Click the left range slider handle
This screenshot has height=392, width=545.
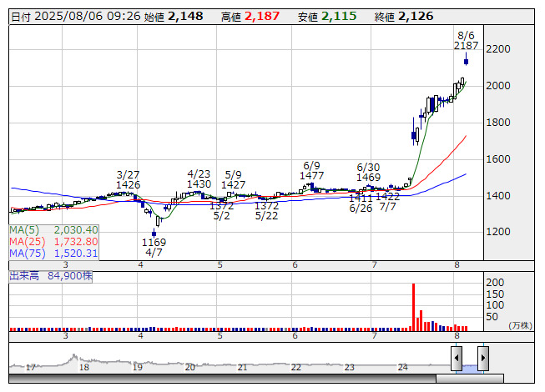(x=457, y=358)
